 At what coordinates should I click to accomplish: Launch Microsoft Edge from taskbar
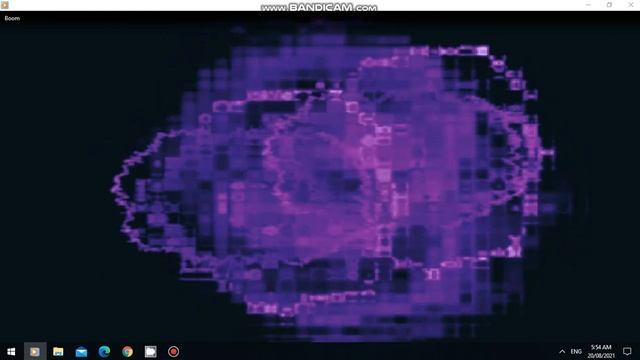click(104, 351)
